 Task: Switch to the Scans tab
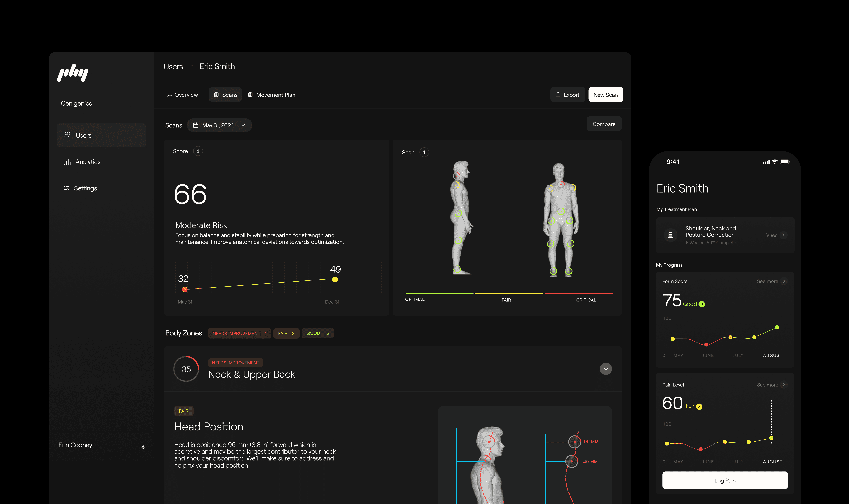point(225,95)
